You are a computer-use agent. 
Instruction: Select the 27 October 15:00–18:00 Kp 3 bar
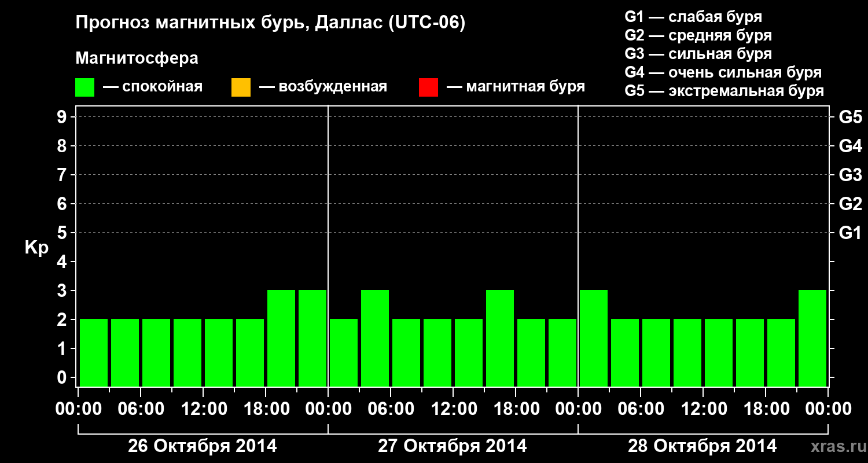pos(500,338)
